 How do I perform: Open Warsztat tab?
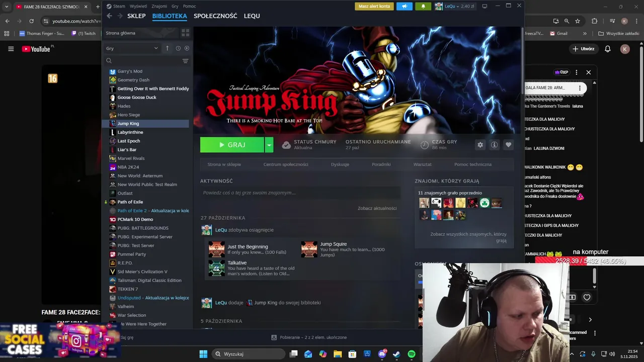423,164
